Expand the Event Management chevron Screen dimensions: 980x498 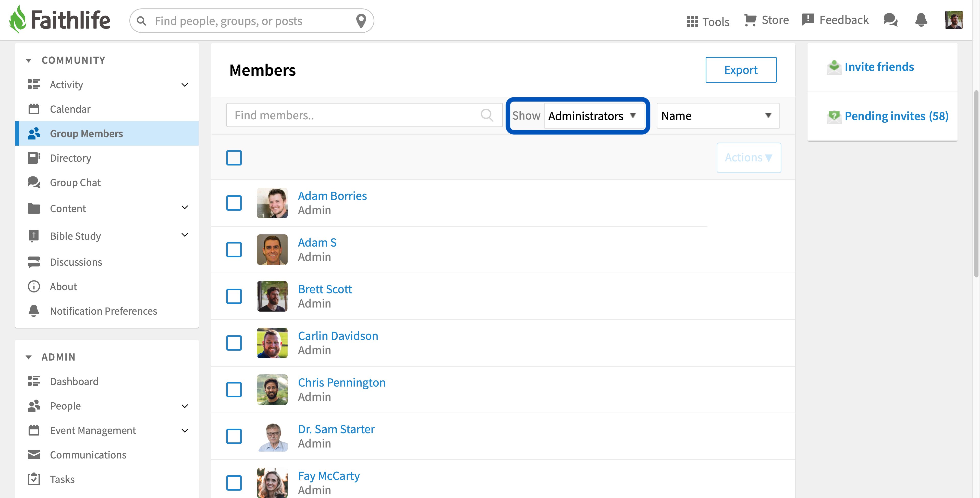click(185, 431)
